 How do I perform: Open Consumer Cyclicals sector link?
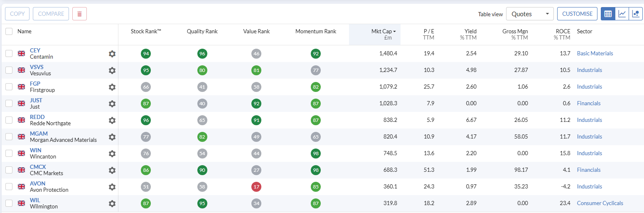(x=600, y=203)
